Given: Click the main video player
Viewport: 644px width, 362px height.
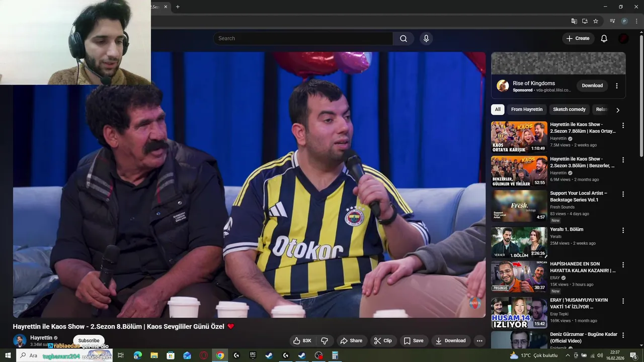Looking at the screenshot, I should pos(249,185).
